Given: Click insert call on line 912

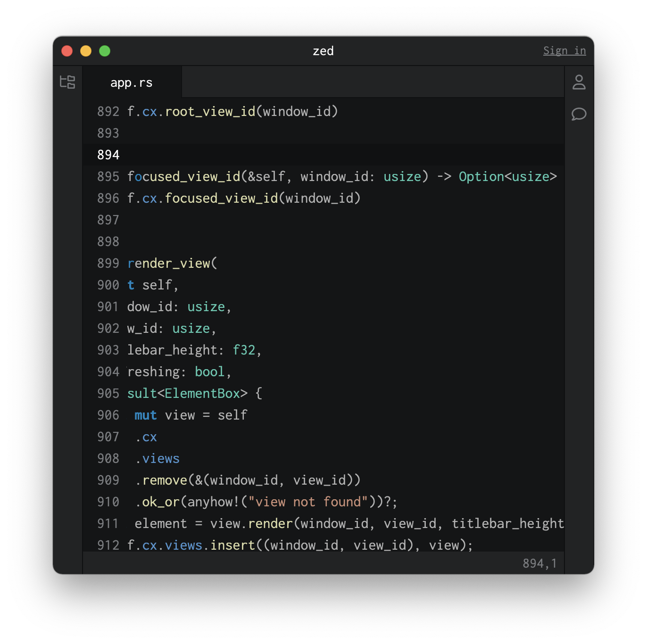Looking at the screenshot, I should (x=233, y=545).
